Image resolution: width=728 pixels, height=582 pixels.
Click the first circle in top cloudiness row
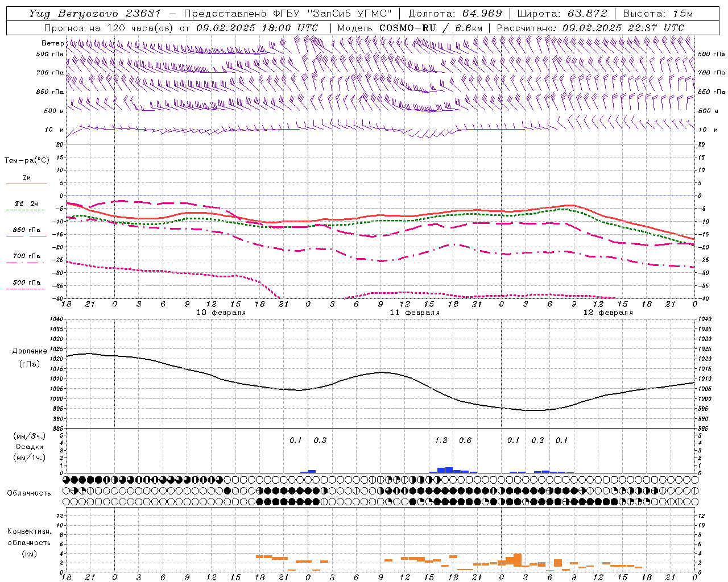point(67,480)
